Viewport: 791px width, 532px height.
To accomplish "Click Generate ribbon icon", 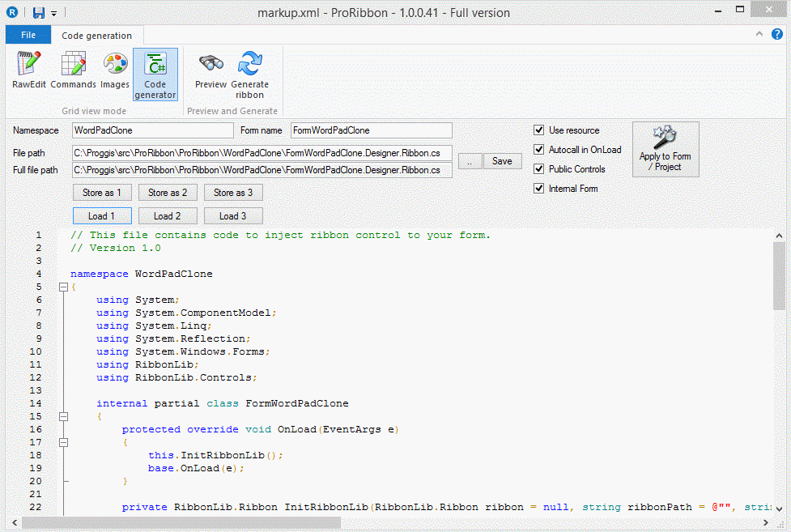I will pyautogui.click(x=249, y=74).
